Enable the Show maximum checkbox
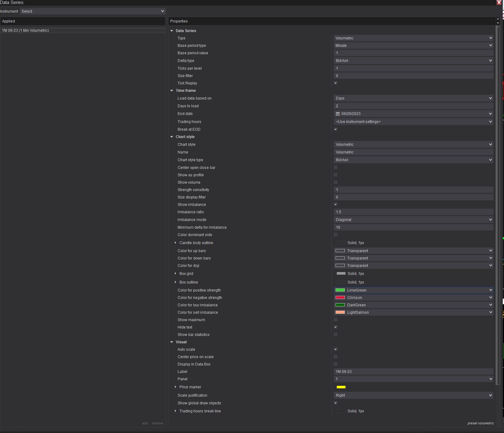 (x=336, y=320)
